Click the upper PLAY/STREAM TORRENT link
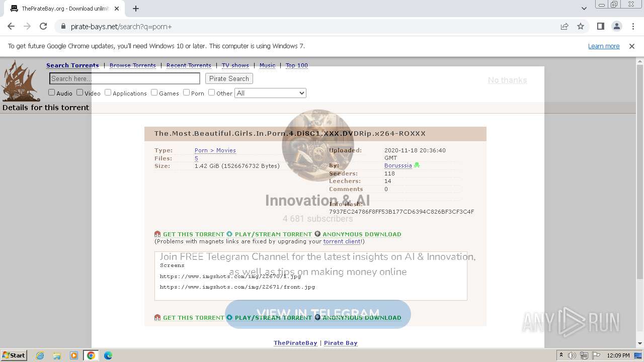The image size is (644, 362). pyautogui.click(x=273, y=234)
